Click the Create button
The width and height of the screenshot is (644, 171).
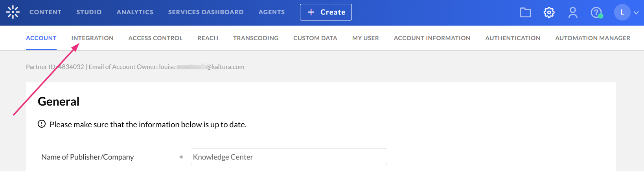point(326,12)
